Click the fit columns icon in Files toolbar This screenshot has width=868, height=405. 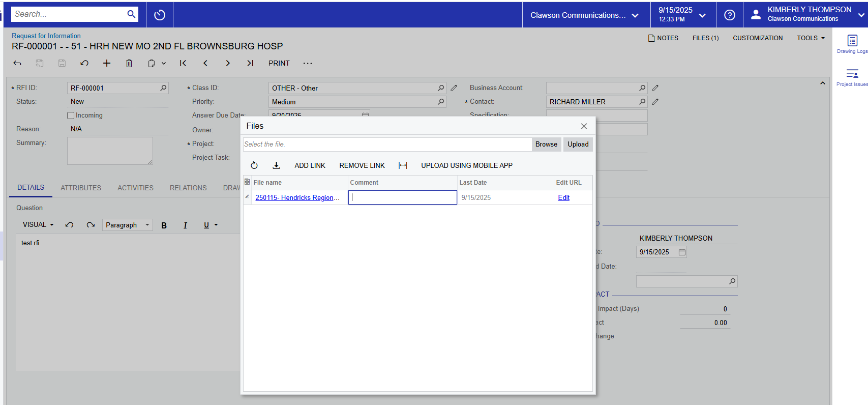(x=403, y=165)
